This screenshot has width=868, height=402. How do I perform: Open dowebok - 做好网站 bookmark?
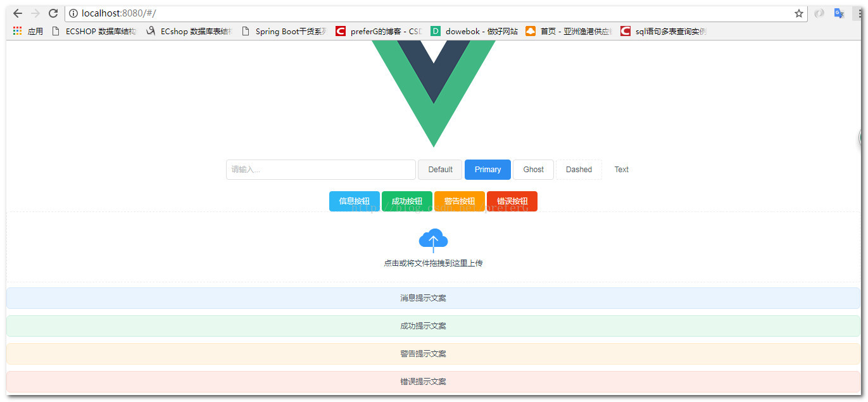(474, 31)
